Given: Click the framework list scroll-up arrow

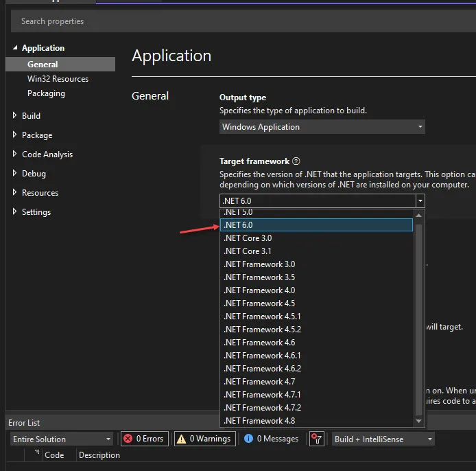Looking at the screenshot, I should [418, 215].
